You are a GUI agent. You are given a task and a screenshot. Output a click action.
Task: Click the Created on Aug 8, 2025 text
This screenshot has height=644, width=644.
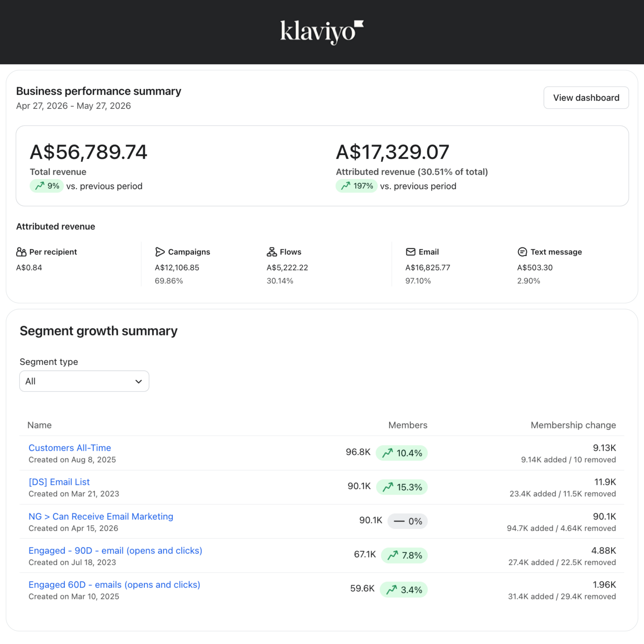click(x=72, y=460)
